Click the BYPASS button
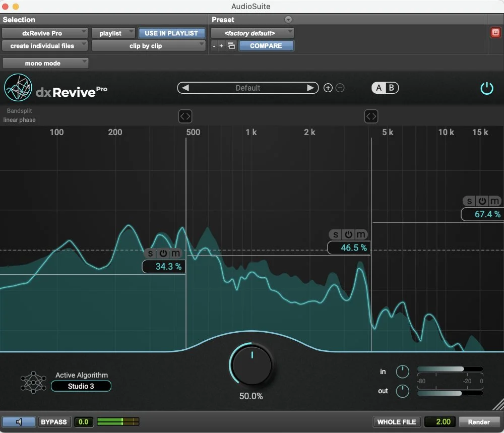 (54, 422)
